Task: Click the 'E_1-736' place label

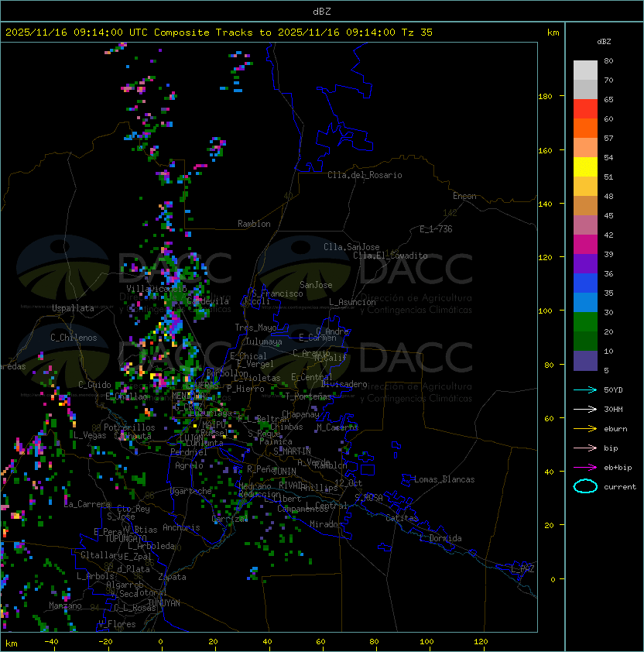Action: tap(436, 229)
